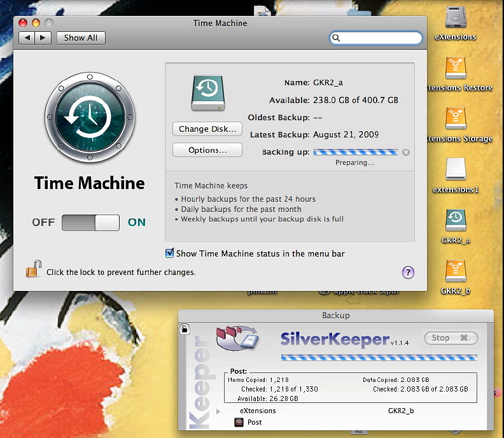Click the disk name value GKR2_a

click(328, 83)
